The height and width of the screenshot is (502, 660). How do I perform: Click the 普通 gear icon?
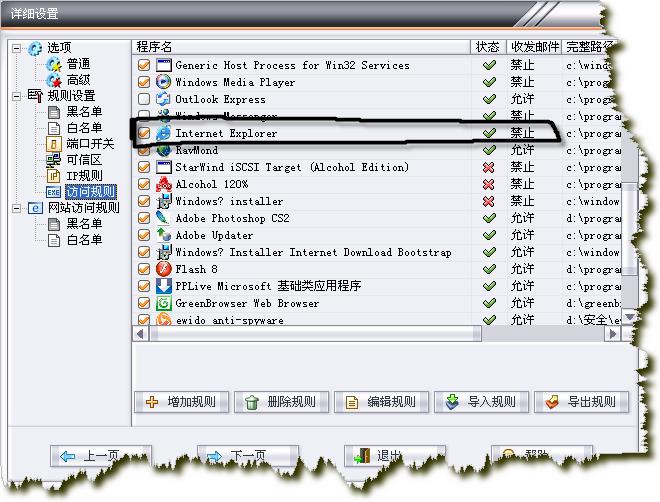(54, 64)
